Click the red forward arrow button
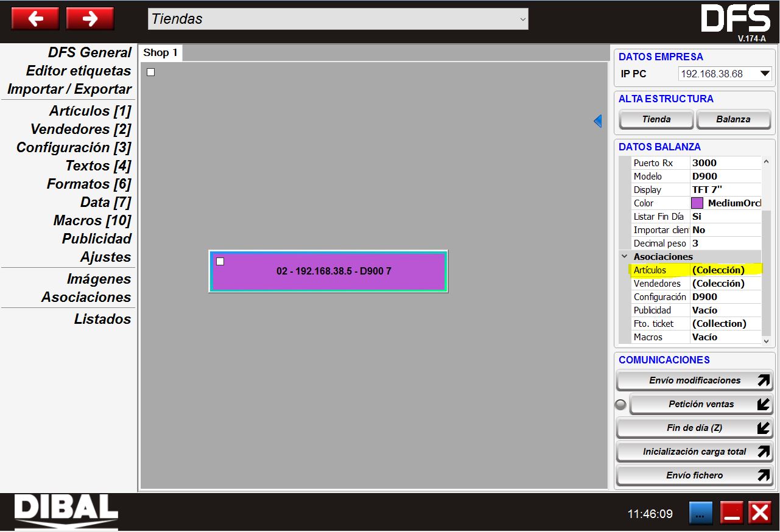The image size is (780, 532). 90,19
